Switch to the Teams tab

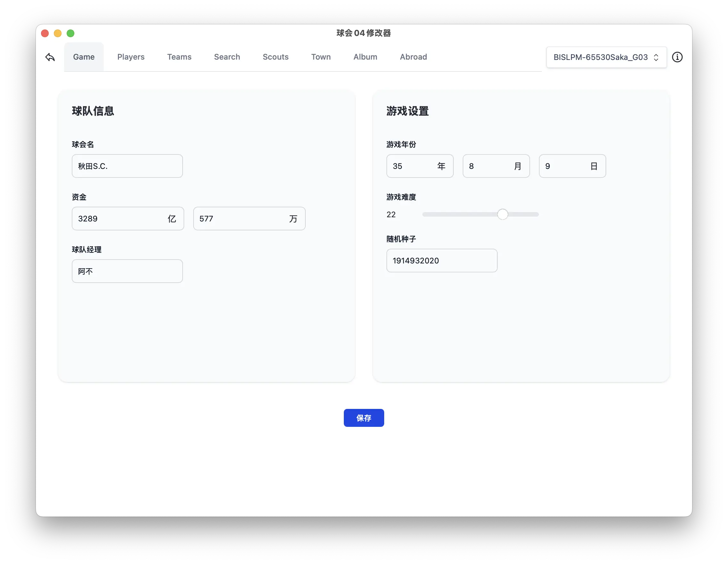[179, 57]
